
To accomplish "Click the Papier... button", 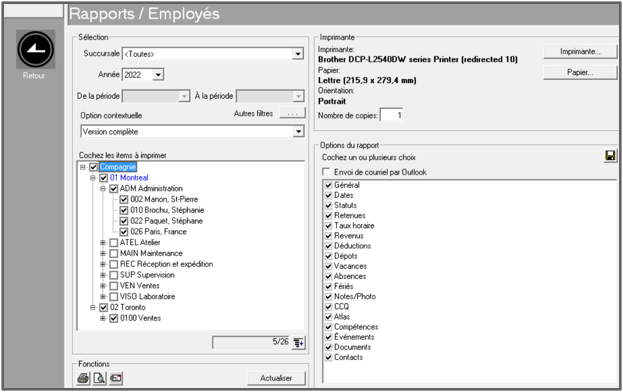I will pos(580,73).
